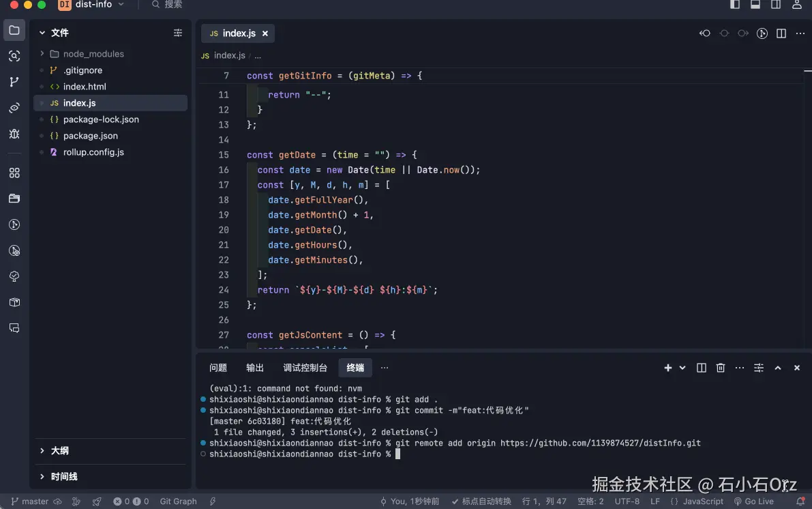Create a new terminal with the plus icon

668,368
